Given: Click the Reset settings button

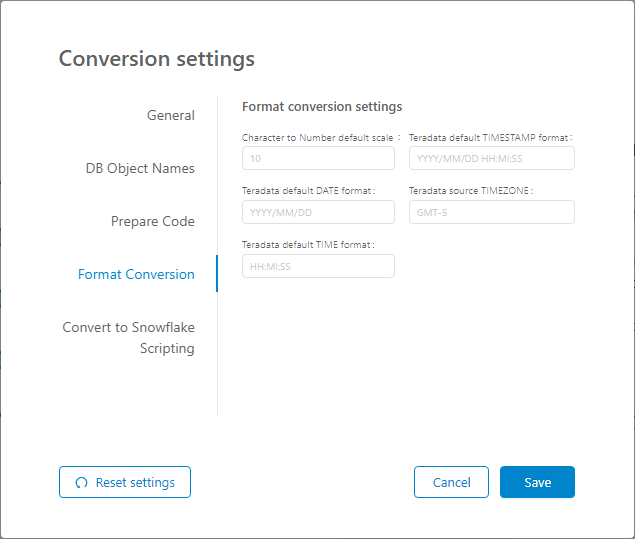Looking at the screenshot, I should [x=125, y=482].
